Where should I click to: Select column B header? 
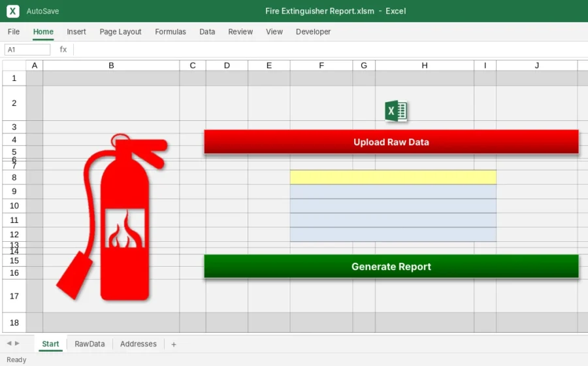point(111,65)
